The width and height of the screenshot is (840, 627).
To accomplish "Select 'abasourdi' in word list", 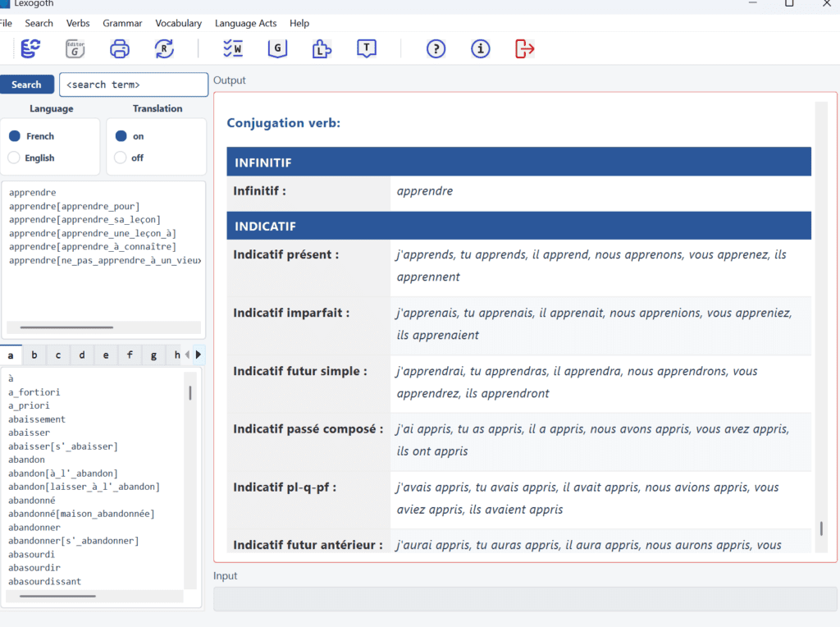I will [x=31, y=554].
